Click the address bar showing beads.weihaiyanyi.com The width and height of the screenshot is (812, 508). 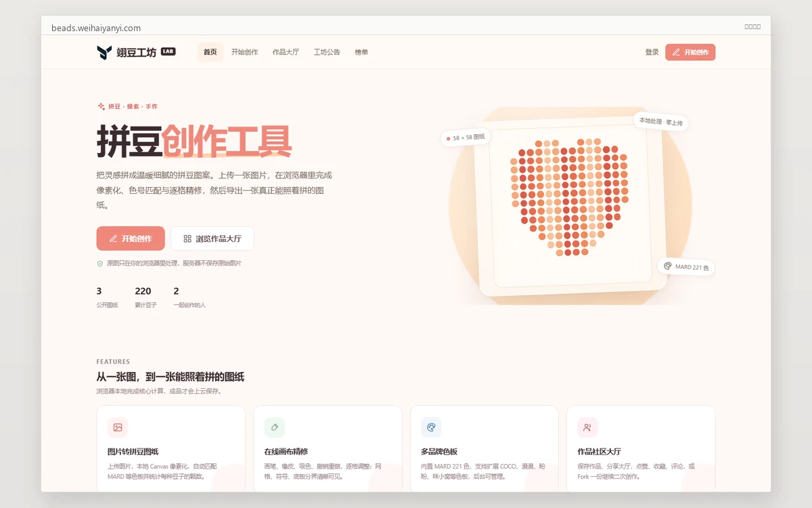point(96,28)
